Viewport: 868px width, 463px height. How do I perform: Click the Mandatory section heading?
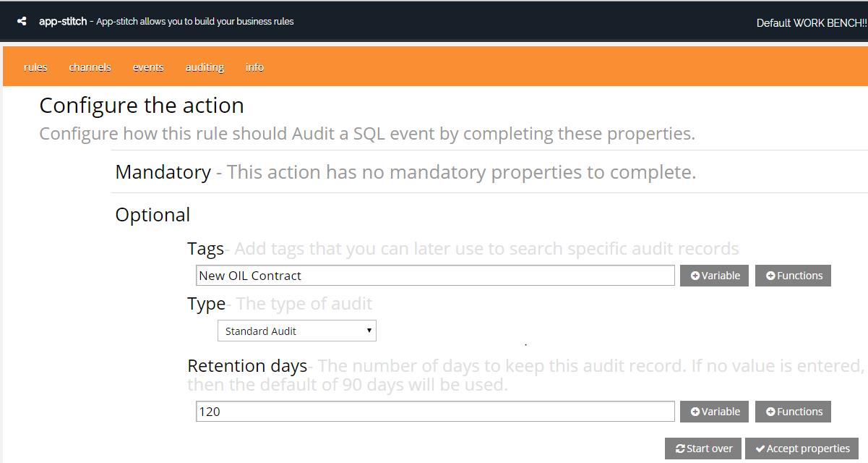click(163, 172)
